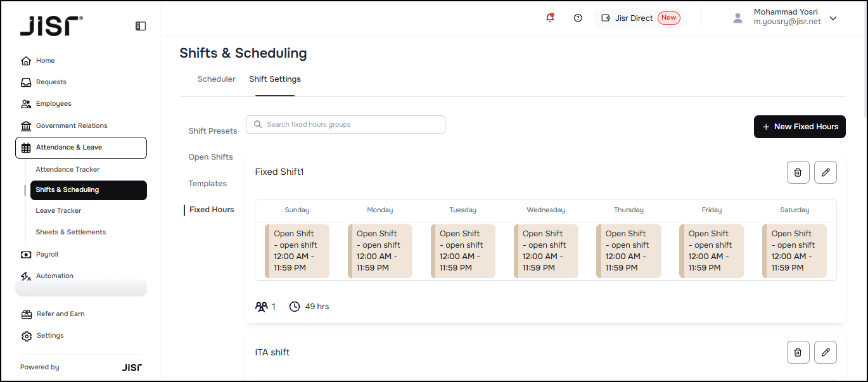Open the notifications bell
868x382 pixels.
pyautogui.click(x=550, y=18)
